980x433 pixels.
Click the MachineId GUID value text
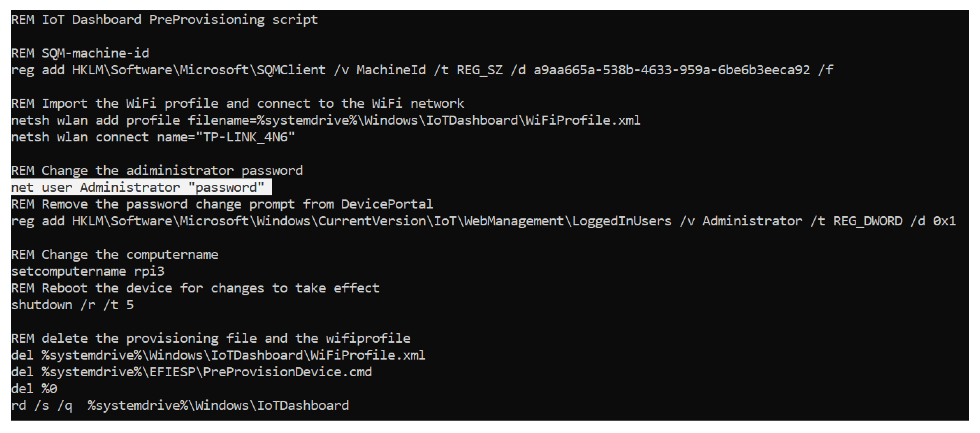click(x=671, y=70)
